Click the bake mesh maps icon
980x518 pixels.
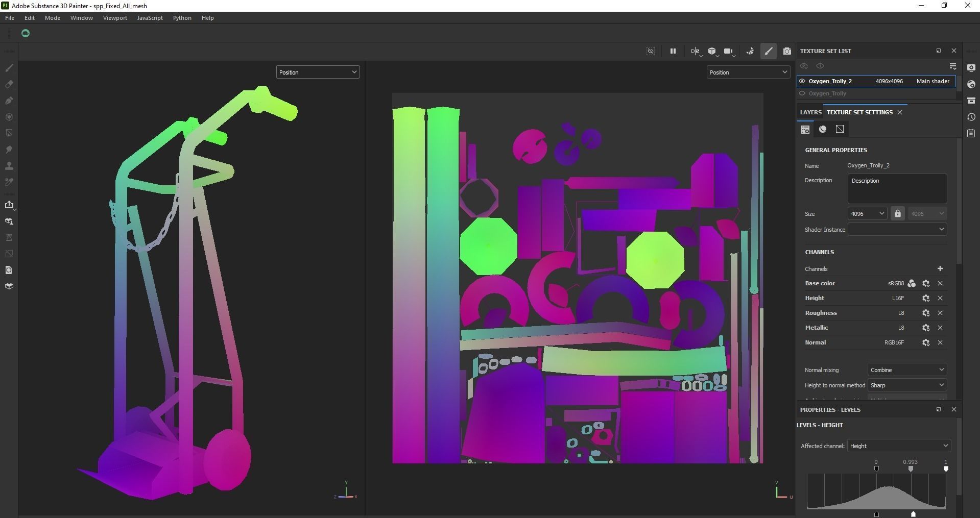9,221
